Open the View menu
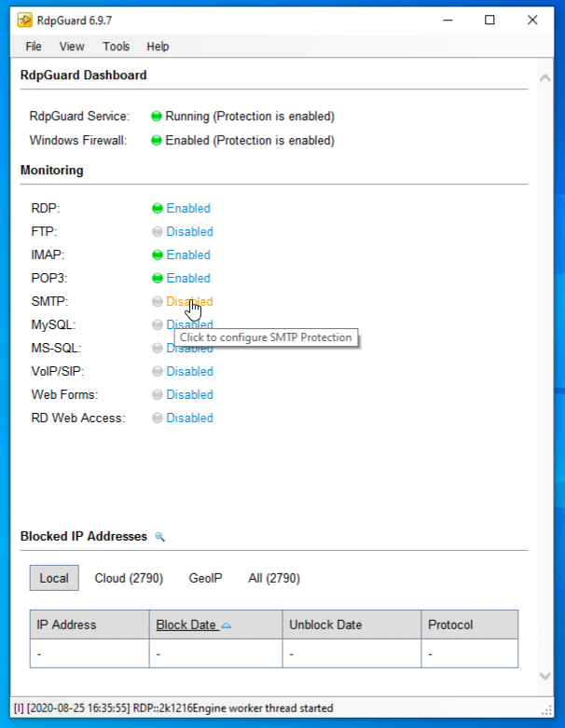The width and height of the screenshot is (565, 728). pos(72,47)
